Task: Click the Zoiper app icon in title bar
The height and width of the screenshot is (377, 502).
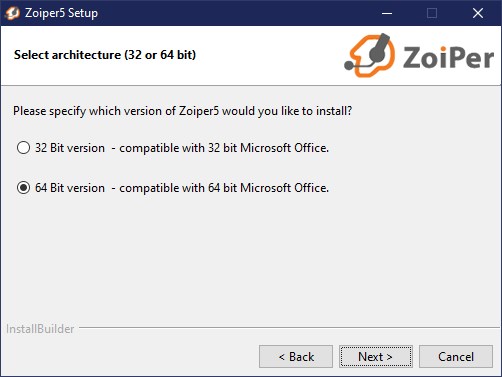Action: pos(12,13)
